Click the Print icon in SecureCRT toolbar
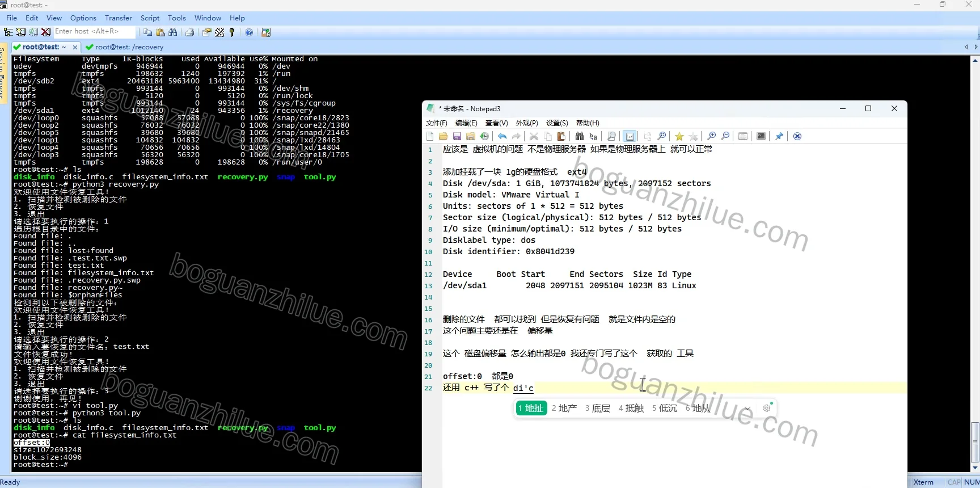The image size is (980, 488). pyautogui.click(x=190, y=32)
